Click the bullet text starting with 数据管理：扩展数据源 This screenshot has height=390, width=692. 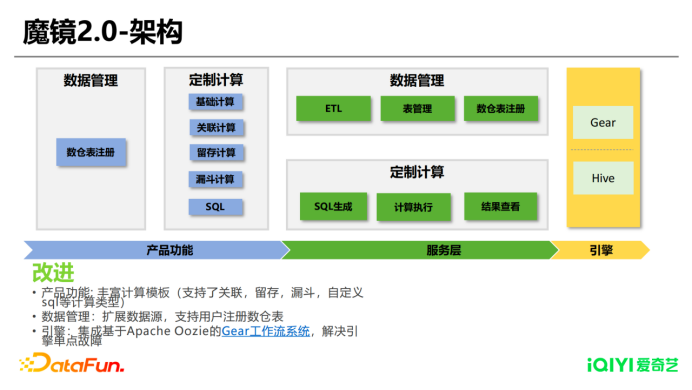tap(162, 316)
